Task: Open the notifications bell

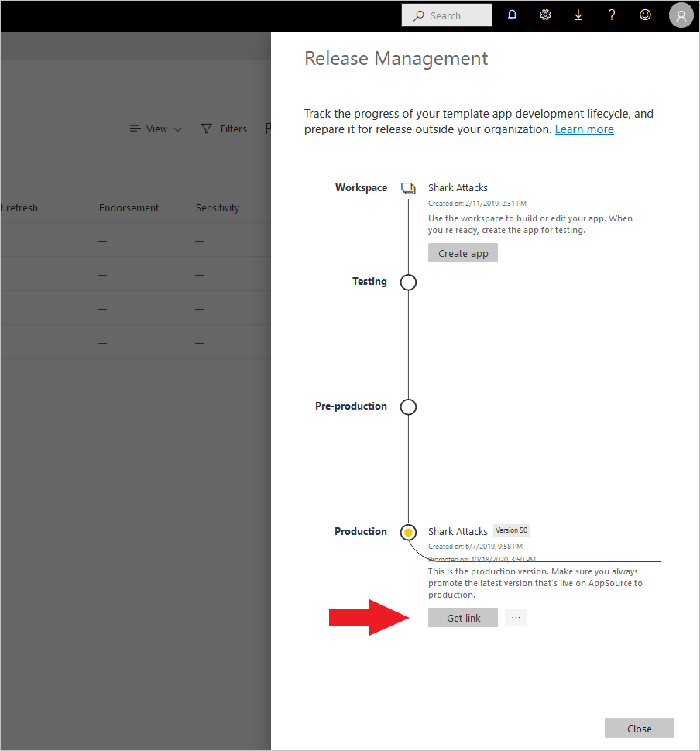Action: [x=512, y=15]
